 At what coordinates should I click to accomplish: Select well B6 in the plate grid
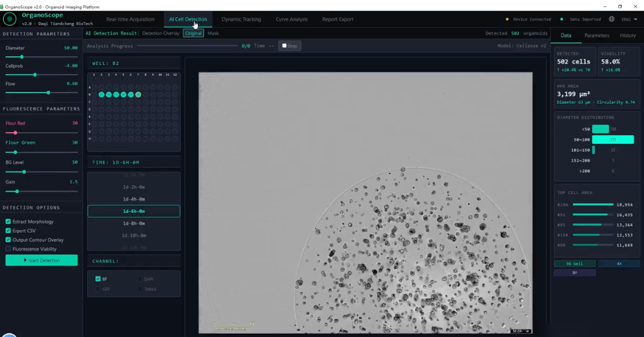(x=131, y=94)
